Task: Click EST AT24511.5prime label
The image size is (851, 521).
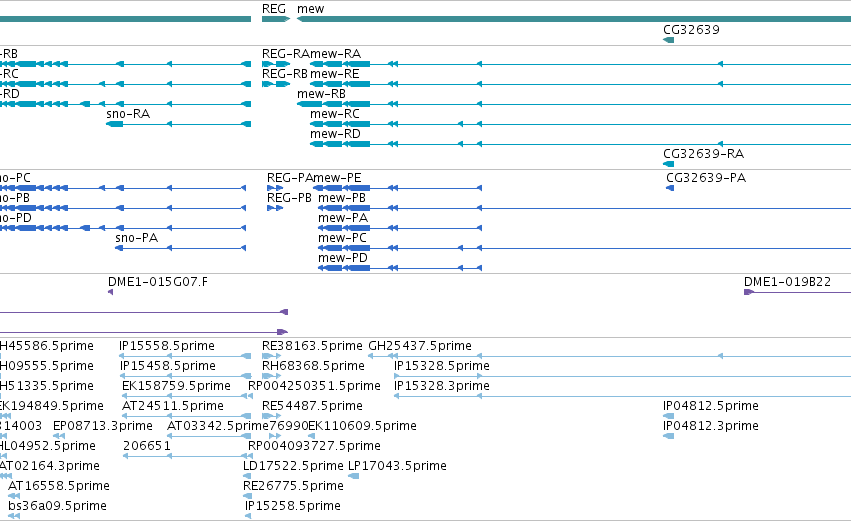Action: pos(173,406)
